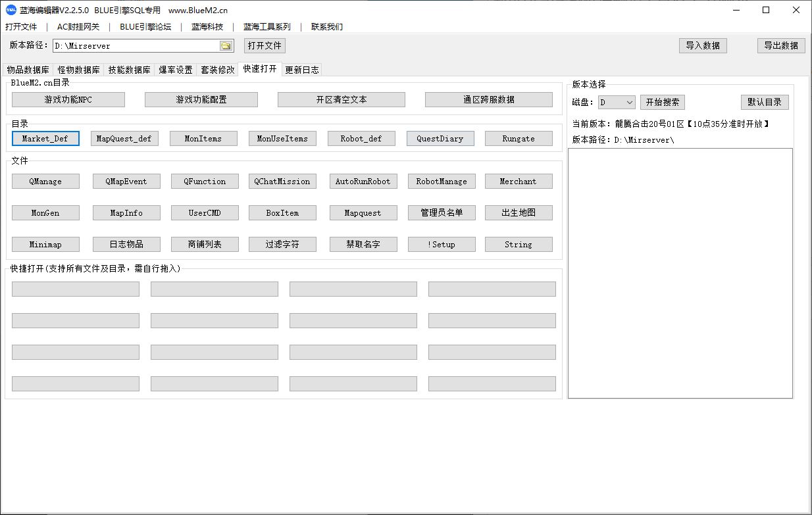Click the 当前版本 server name text
Image resolution: width=812 pixels, height=515 pixels.
click(692, 124)
